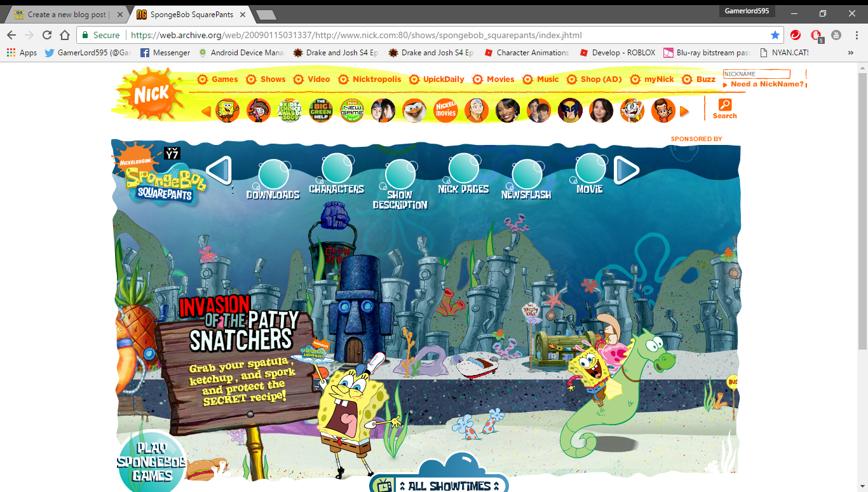This screenshot has width=868, height=492.
Task: Click the Wolverine character icon
Action: pos(570,111)
